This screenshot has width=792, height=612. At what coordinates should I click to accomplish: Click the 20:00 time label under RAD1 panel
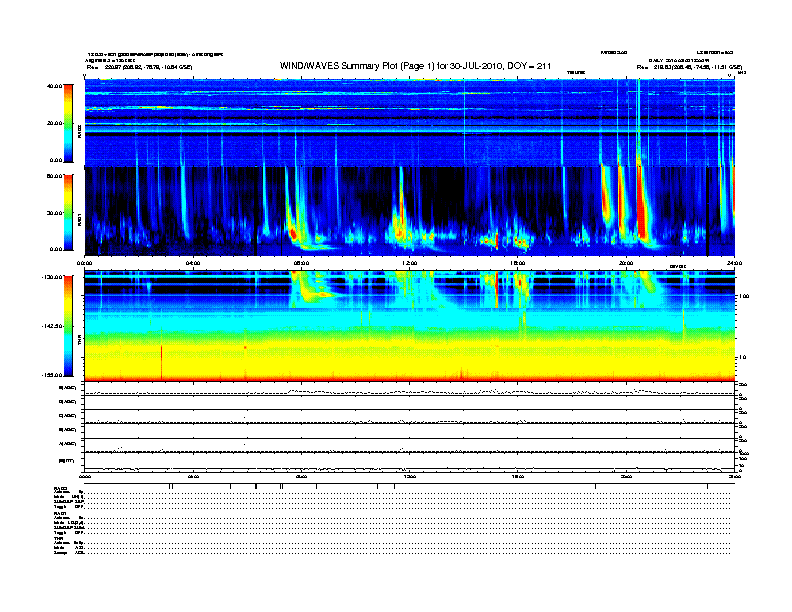pyautogui.click(x=626, y=263)
